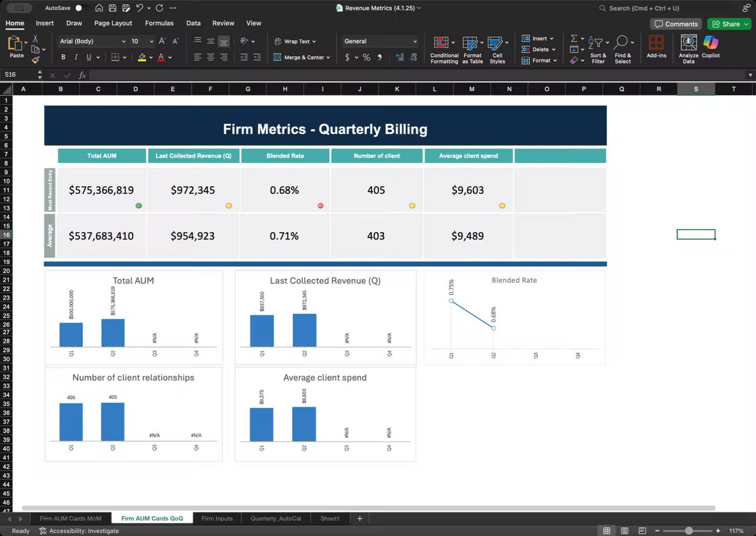Open the font size dropdown

pos(151,41)
